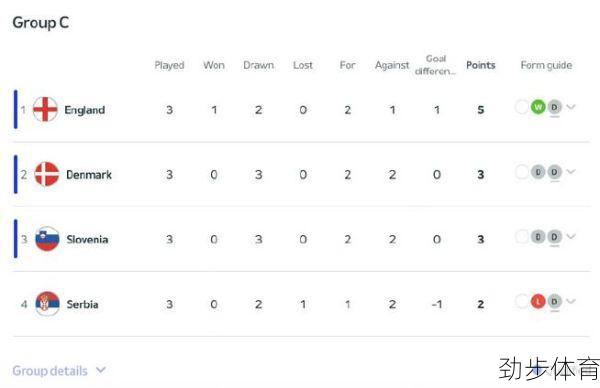Viewport: 600px width, 388px height.
Task: Expand Denmark's form guide chevron
Action: tap(571, 171)
